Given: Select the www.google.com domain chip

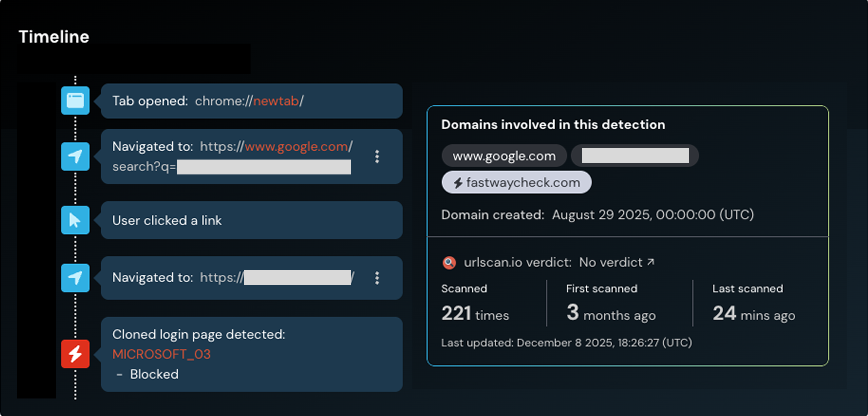Looking at the screenshot, I should [x=504, y=155].
